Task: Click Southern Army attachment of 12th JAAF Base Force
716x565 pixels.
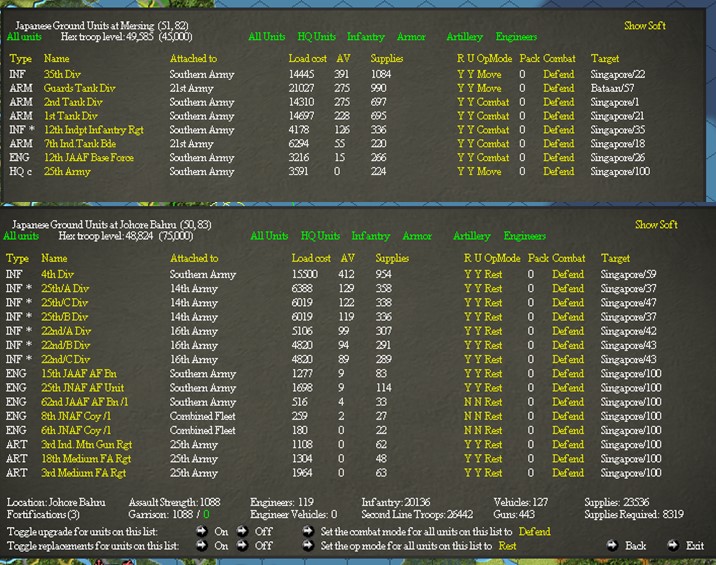Action: point(202,158)
